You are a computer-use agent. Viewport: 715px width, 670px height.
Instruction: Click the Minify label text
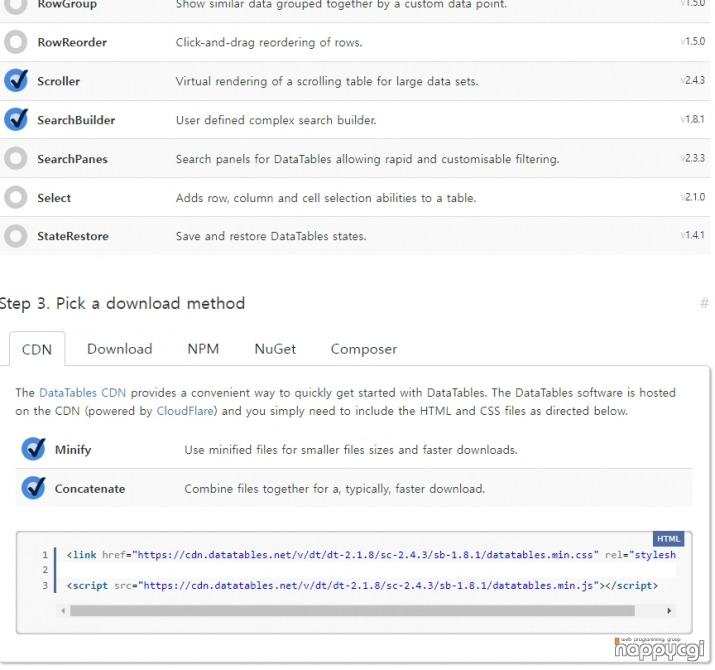click(x=73, y=450)
